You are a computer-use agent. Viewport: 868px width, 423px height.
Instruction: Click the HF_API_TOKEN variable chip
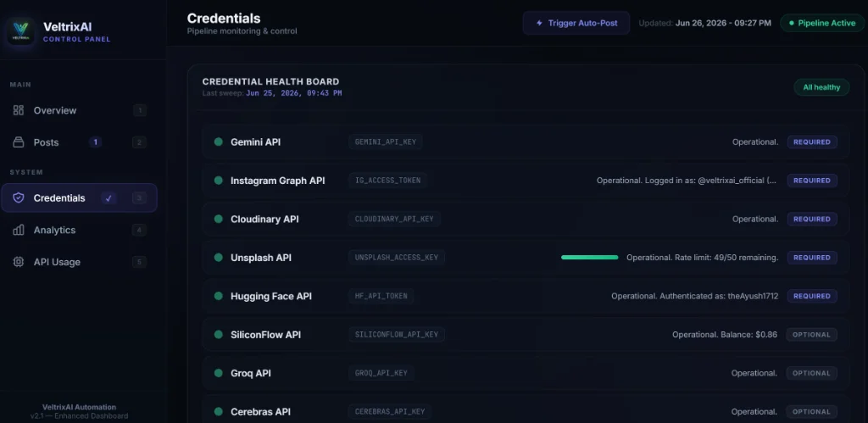coord(381,296)
